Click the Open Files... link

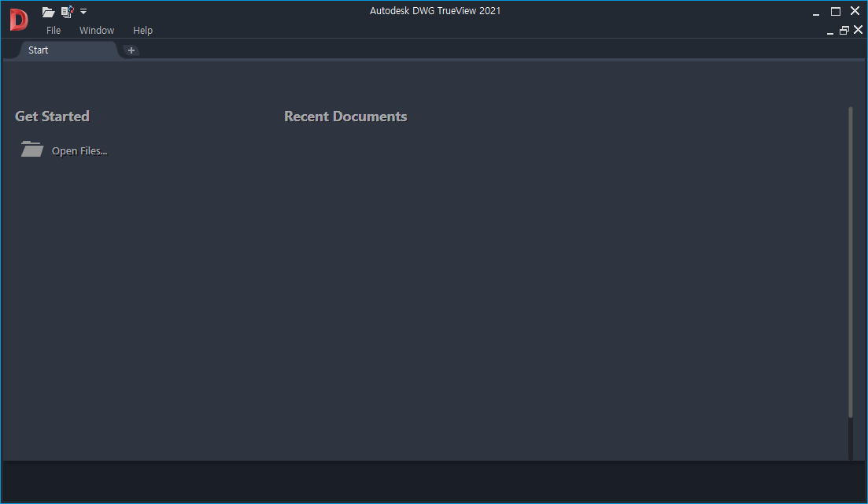click(79, 150)
